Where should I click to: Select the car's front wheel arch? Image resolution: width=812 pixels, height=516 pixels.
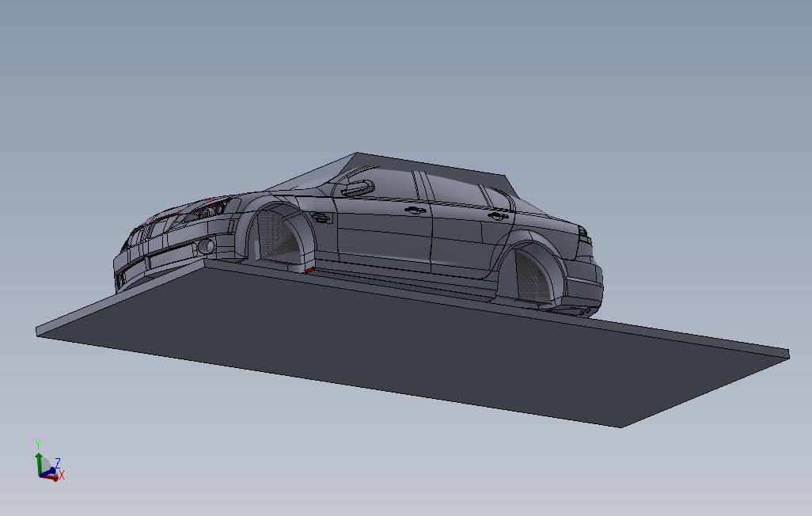pyautogui.click(x=279, y=236)
